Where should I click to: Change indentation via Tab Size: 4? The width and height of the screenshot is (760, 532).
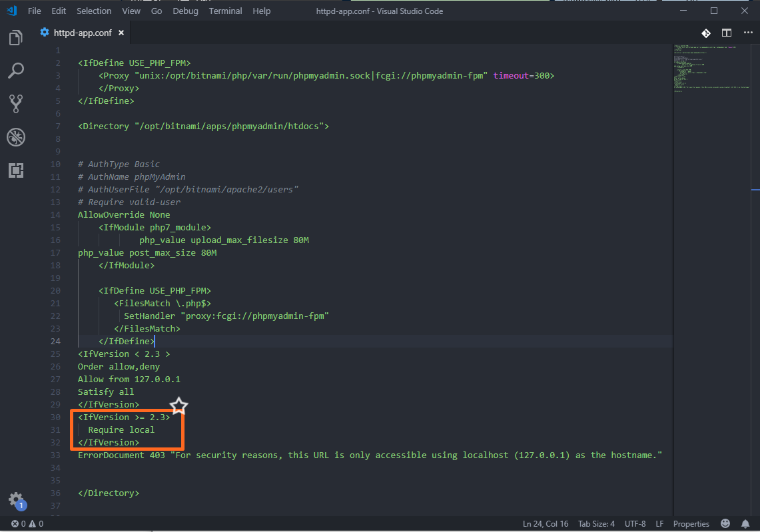(596, 524)
